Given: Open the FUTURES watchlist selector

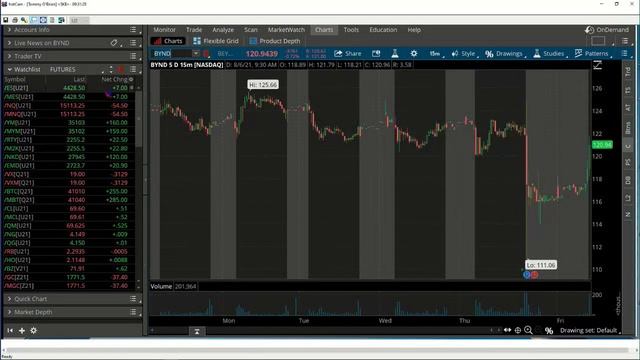Looking at the screenshot, I should (63, 69).
